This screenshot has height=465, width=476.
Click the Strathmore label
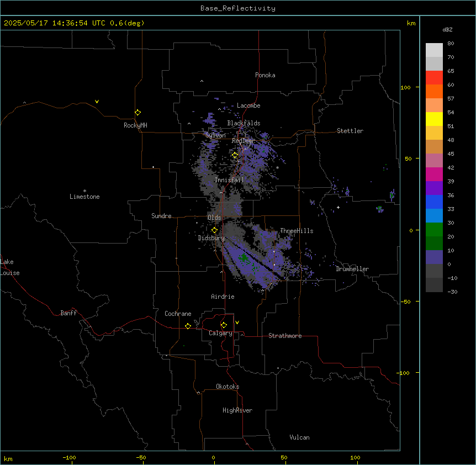[x=285, y=336]
